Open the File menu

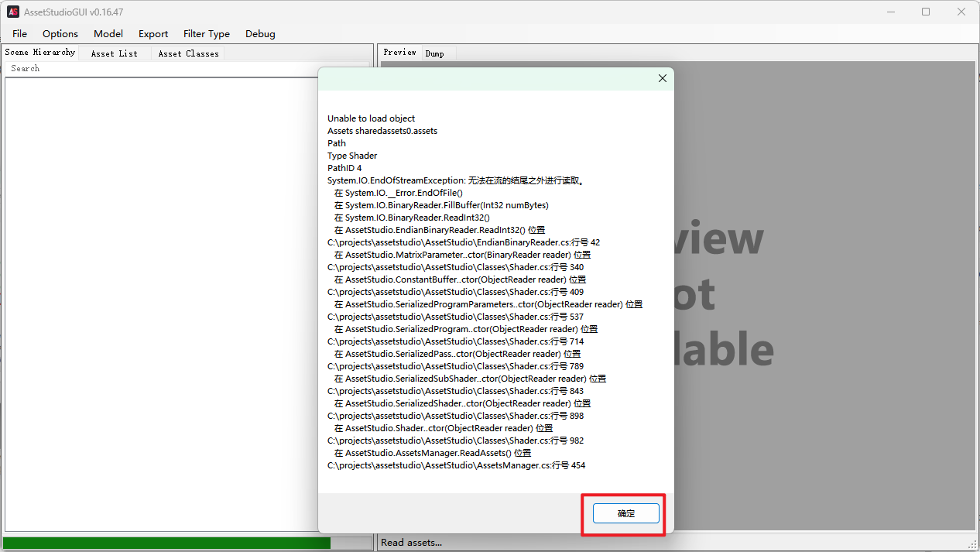20,33
